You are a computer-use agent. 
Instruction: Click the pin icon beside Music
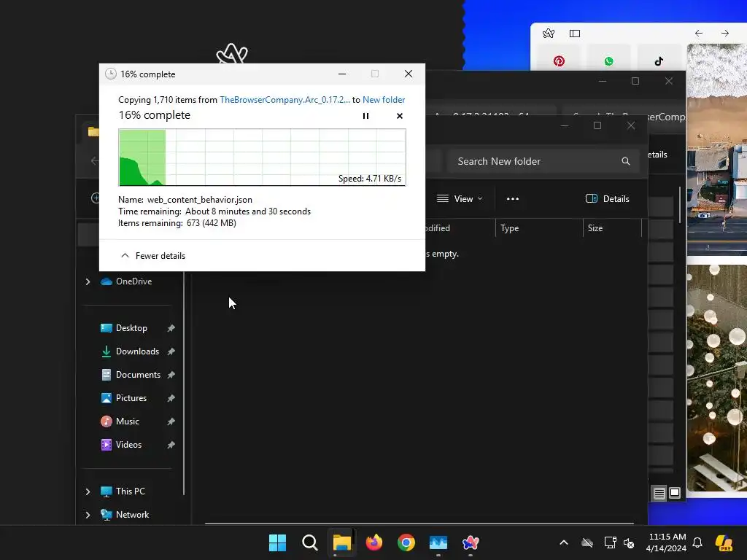pyautogui.click(x=171, y=421)
